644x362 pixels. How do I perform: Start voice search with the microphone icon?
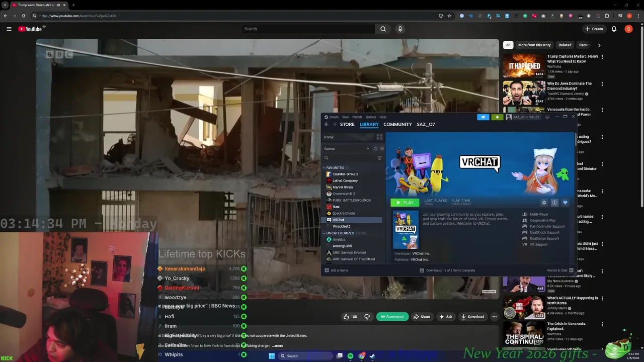tap(400, 29)
